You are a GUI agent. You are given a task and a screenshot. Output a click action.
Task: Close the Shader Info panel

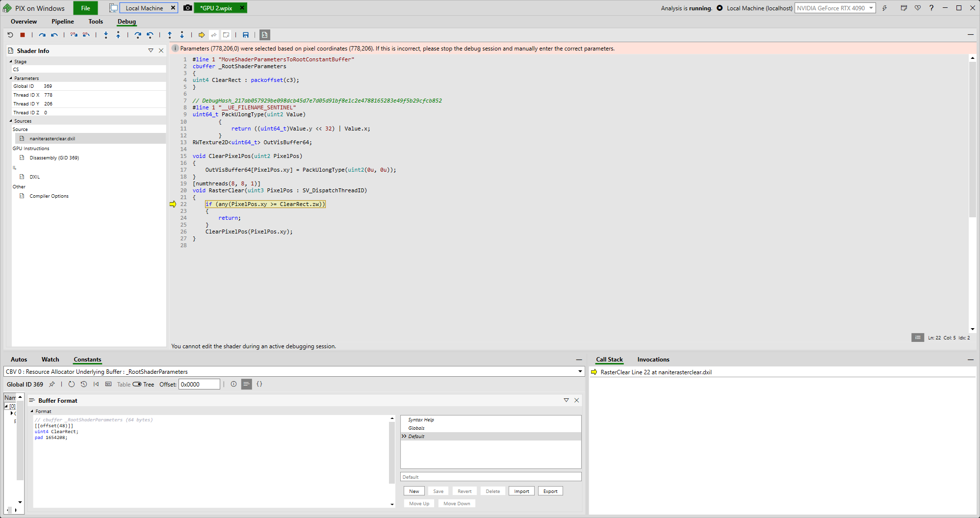tap(161, 51)
